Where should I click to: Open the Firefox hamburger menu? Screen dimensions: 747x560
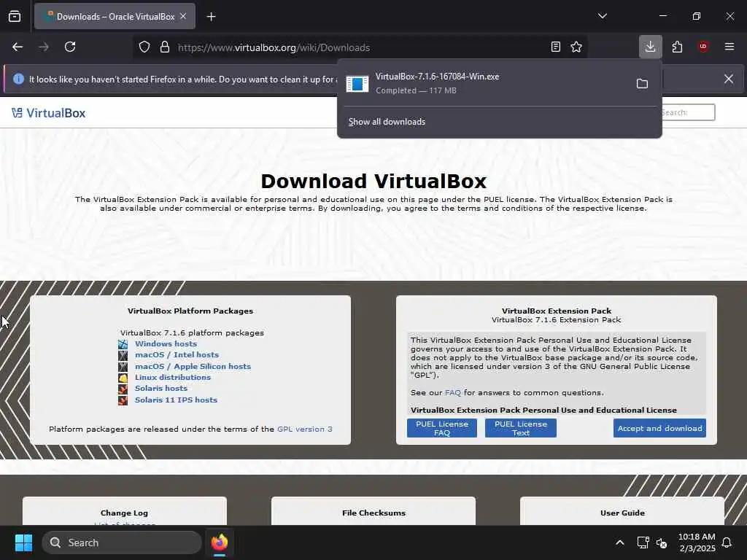729,47
